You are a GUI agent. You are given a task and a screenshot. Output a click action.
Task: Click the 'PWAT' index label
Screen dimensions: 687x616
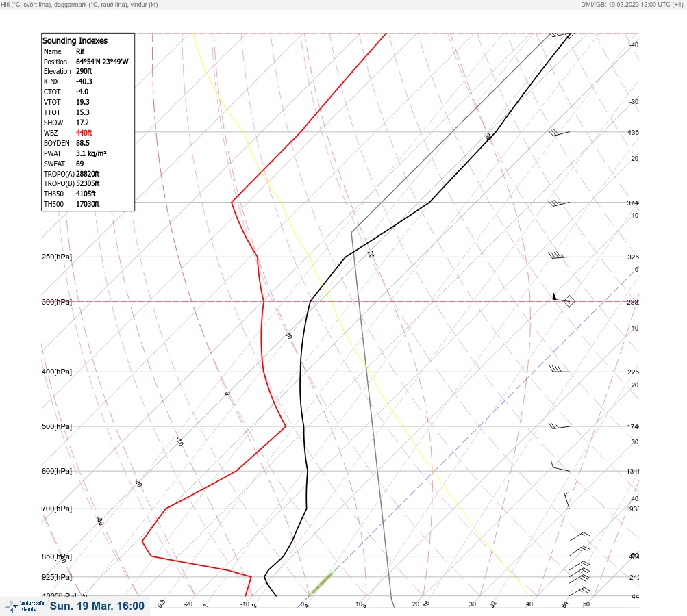[x=53, y=154]
